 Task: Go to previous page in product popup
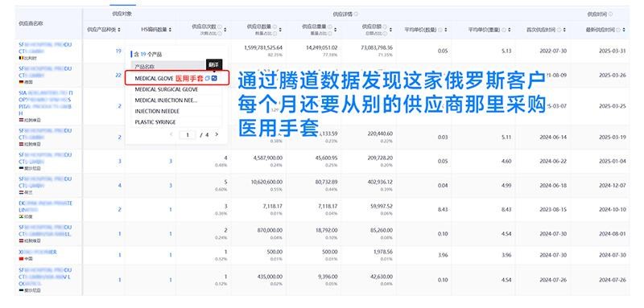[171, 134]
